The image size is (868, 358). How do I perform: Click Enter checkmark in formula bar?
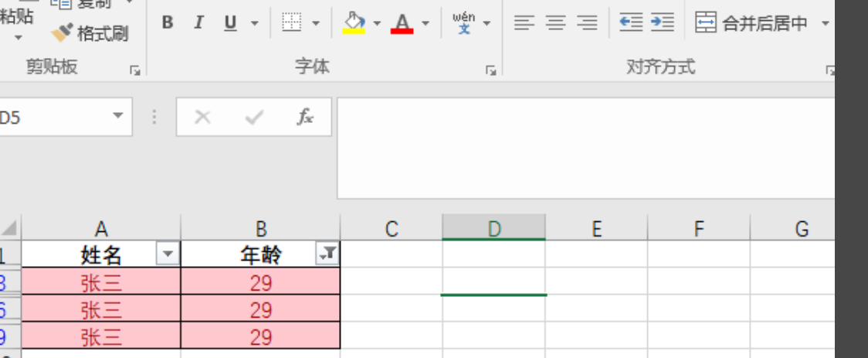click(x=254, y=117)
